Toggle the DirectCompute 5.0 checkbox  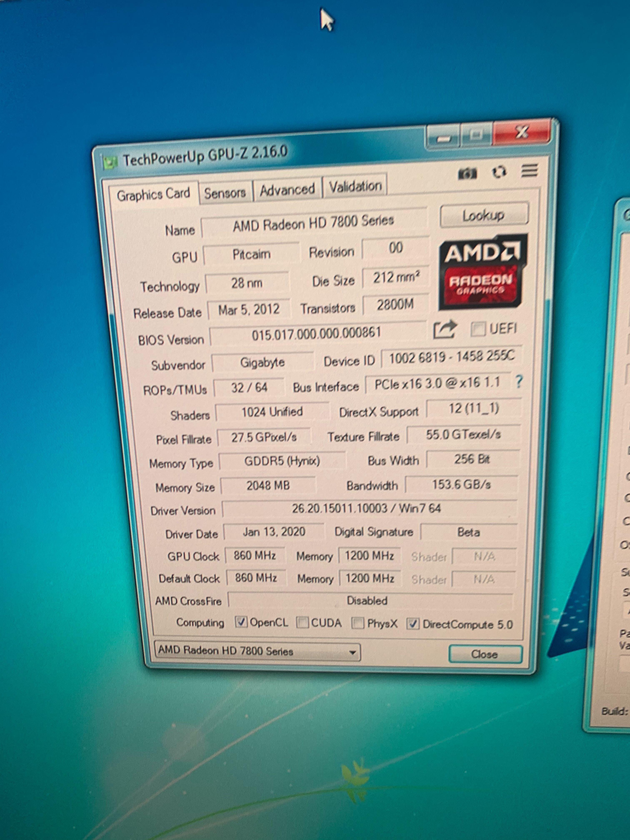pyautogui.click(x=413, y=624)
